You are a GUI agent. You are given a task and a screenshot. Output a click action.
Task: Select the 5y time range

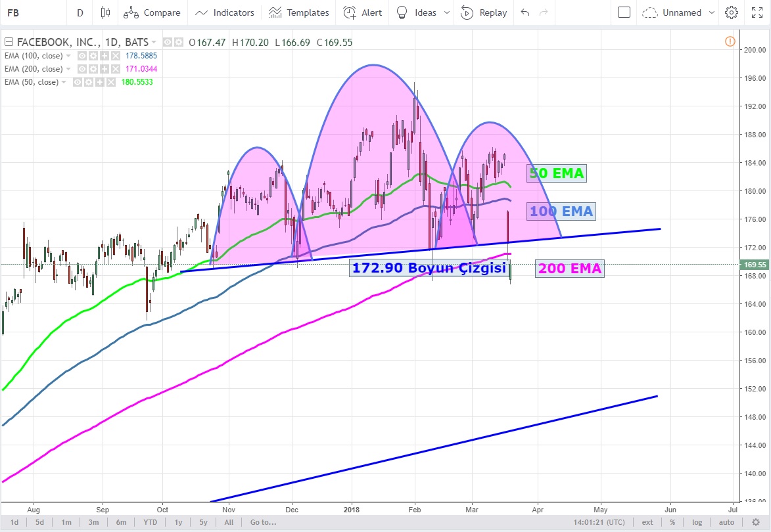(x=203, y=522)
